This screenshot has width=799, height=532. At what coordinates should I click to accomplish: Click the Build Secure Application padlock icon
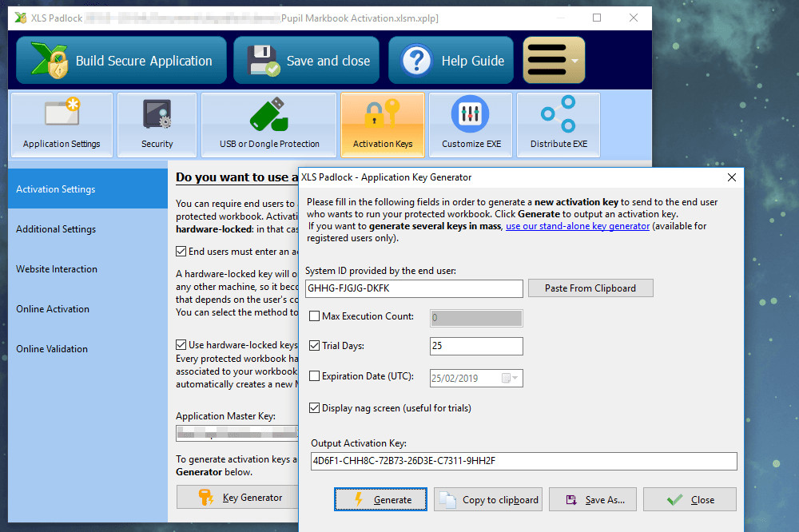pyautogui.click(x=49, y=61)
